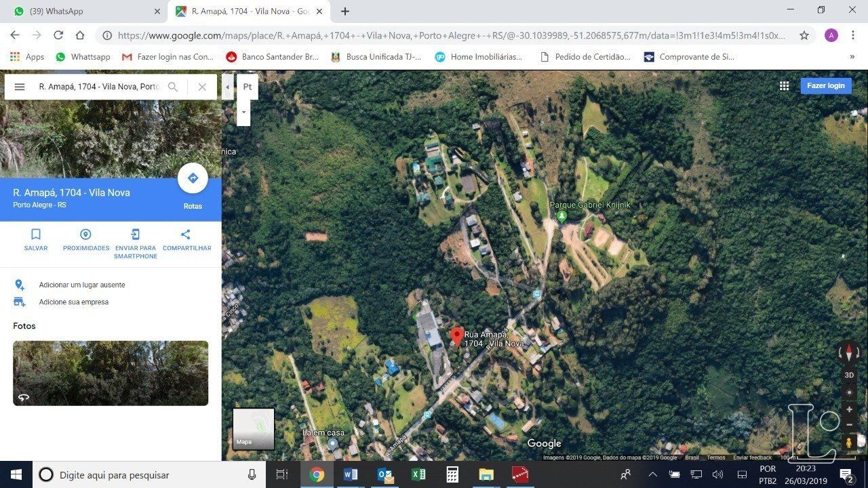Expand the bookmarks overflow chevron
This screenshot has width=868, height=488.
click(852, 57)
